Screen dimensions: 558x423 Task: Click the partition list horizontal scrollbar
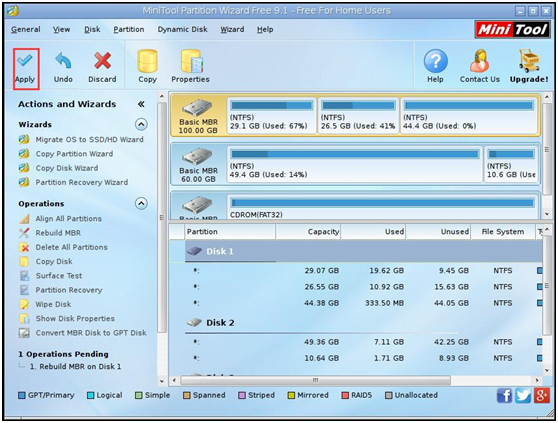315,380
